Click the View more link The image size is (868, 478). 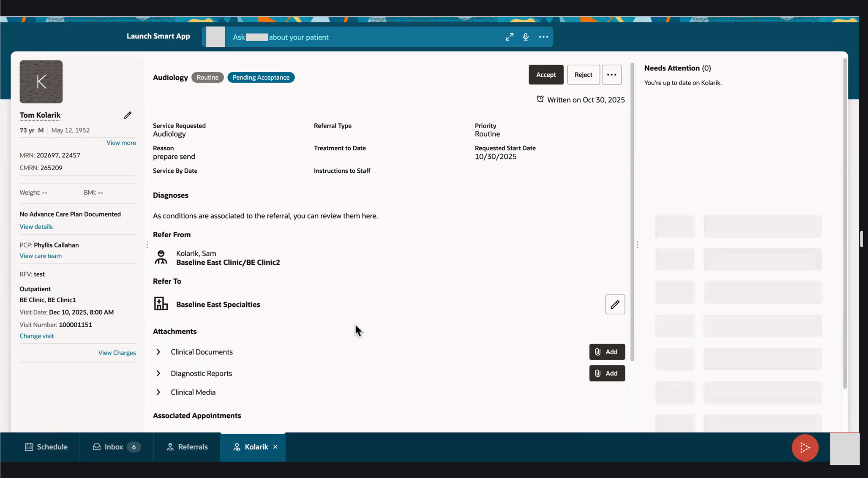point(121,143)
